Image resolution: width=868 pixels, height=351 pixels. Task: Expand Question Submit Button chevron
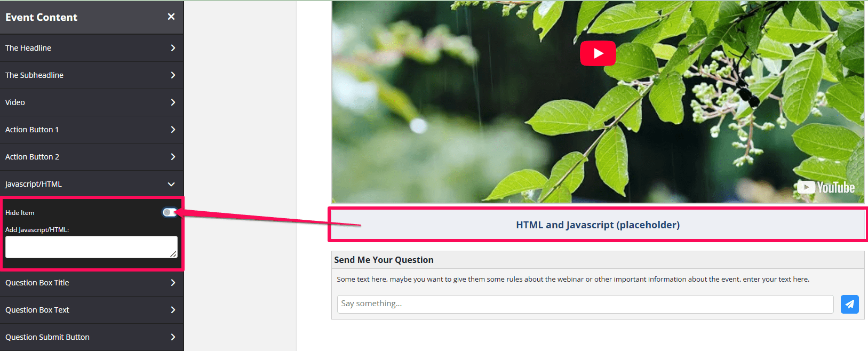pyautogui.click(x=173, y=337)
